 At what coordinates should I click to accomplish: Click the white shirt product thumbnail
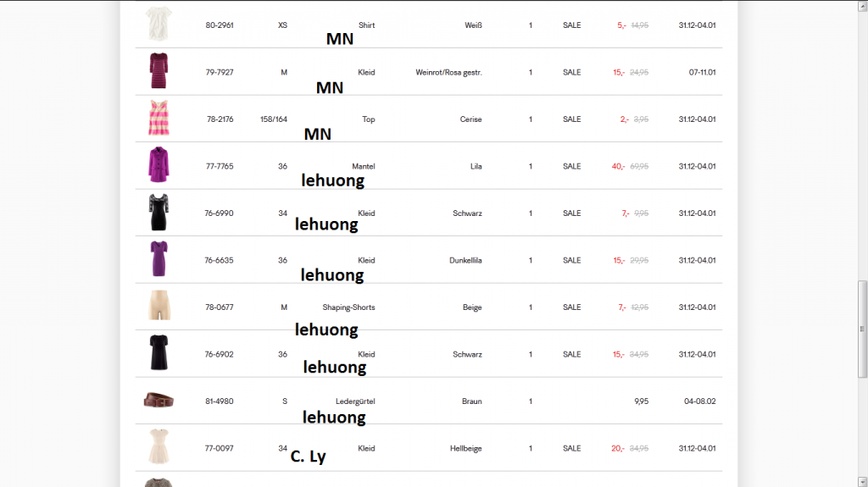click(x=159, y=24)
